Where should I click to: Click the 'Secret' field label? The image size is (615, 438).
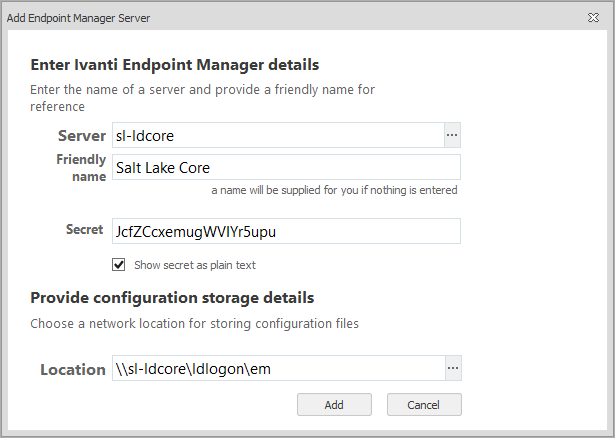(84, 230)
